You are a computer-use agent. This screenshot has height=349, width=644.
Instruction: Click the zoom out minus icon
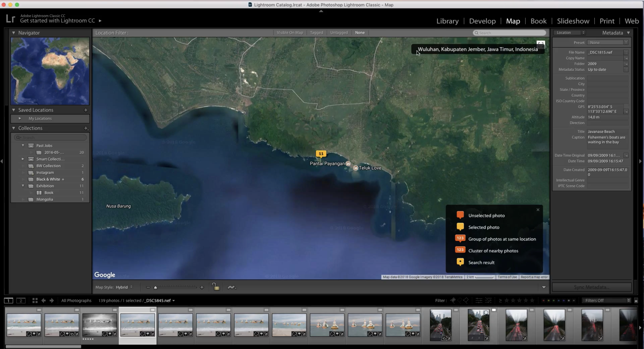point(148,287)
